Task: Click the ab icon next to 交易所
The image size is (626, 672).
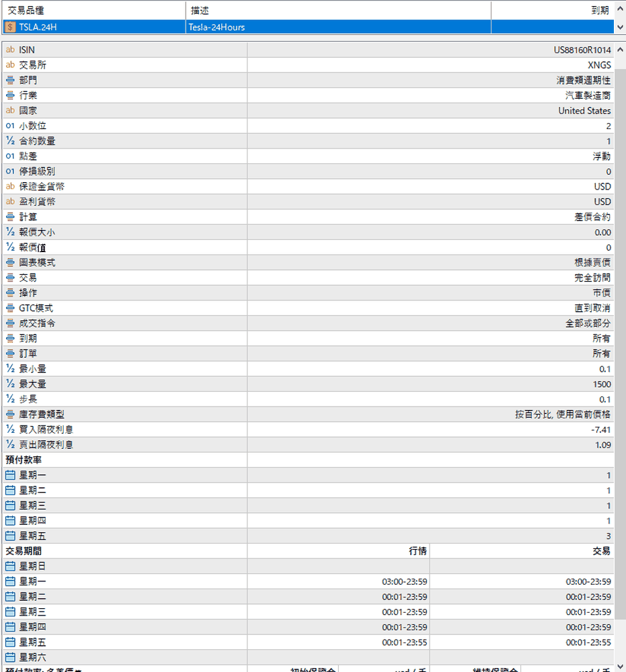Action: [x=10, y=65]
